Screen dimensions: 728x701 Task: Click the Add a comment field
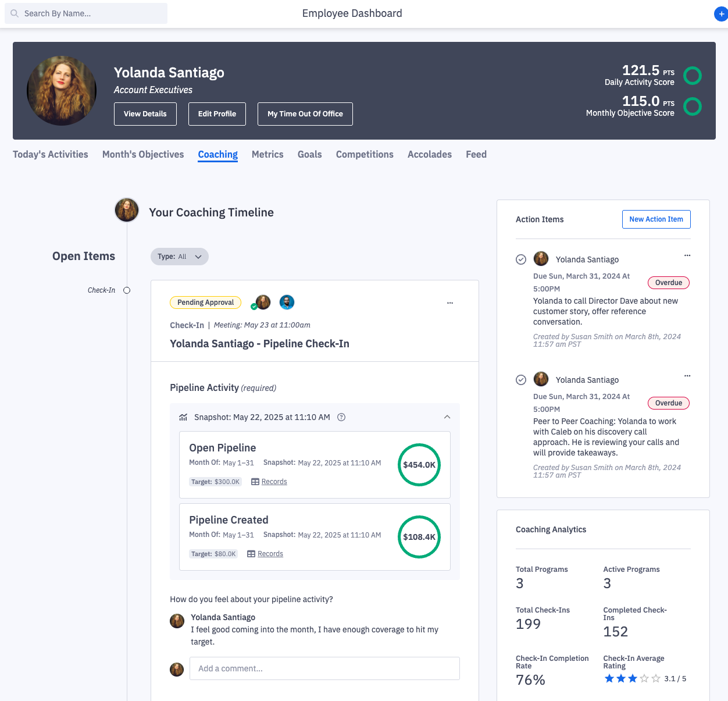point(324,668)
